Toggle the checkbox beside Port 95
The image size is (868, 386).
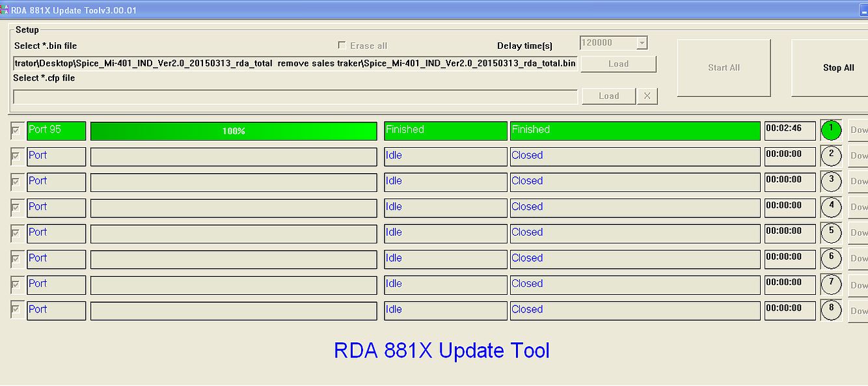16,130
